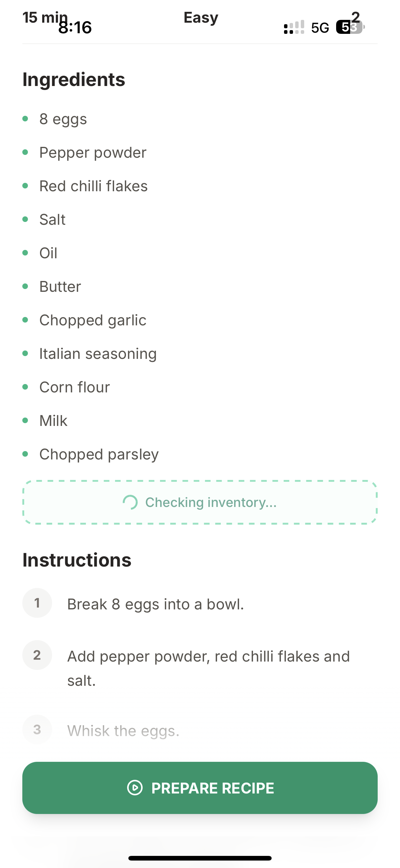Select the step 3 number badge
Image resolution: width=400 pixels, height=868 pixels.
click(37, 730)
